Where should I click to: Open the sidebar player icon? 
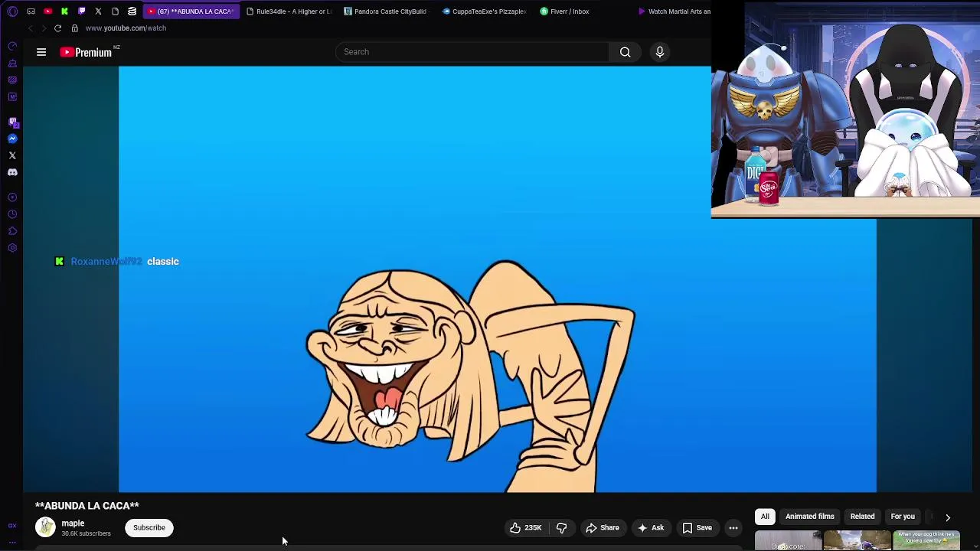coord(12,197)
